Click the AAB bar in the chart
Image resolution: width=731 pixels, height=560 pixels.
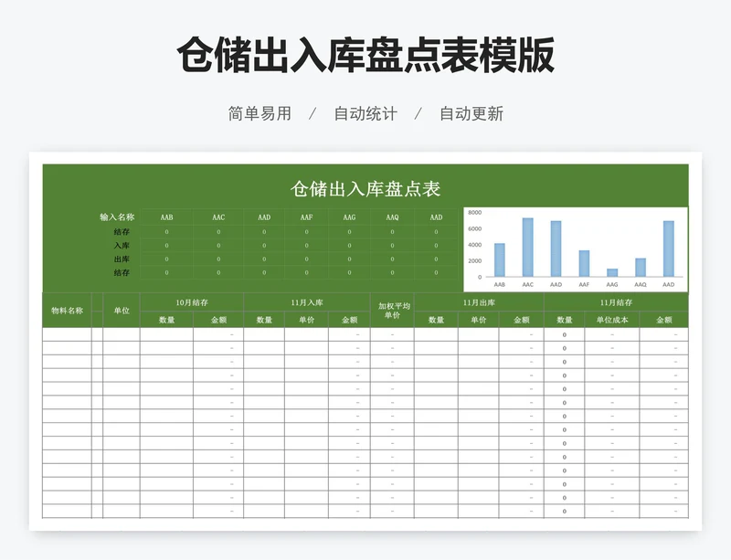tap(499, 259)
